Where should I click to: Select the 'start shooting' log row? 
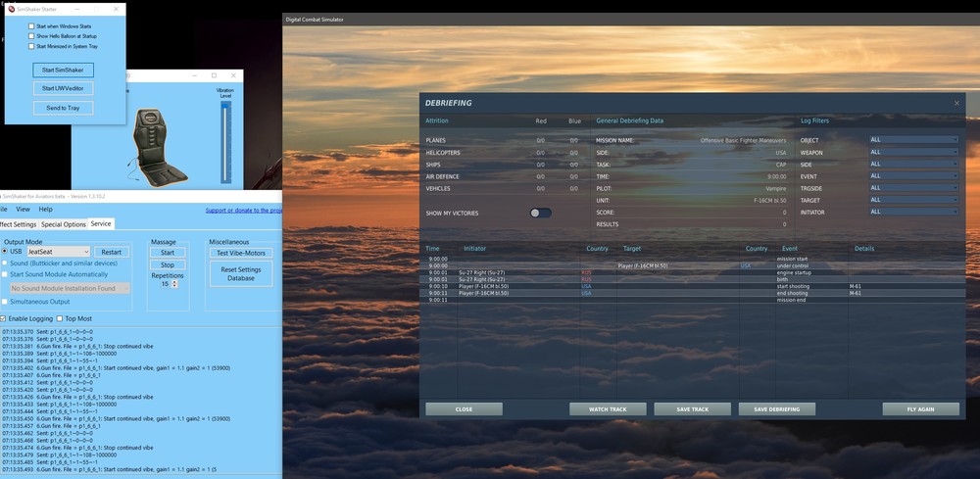click(x=692, y=287)
